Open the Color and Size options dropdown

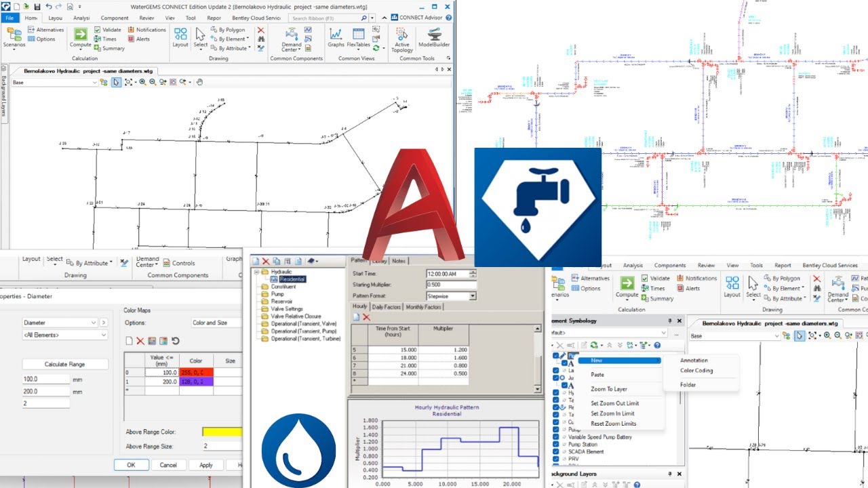coord(217,323)
